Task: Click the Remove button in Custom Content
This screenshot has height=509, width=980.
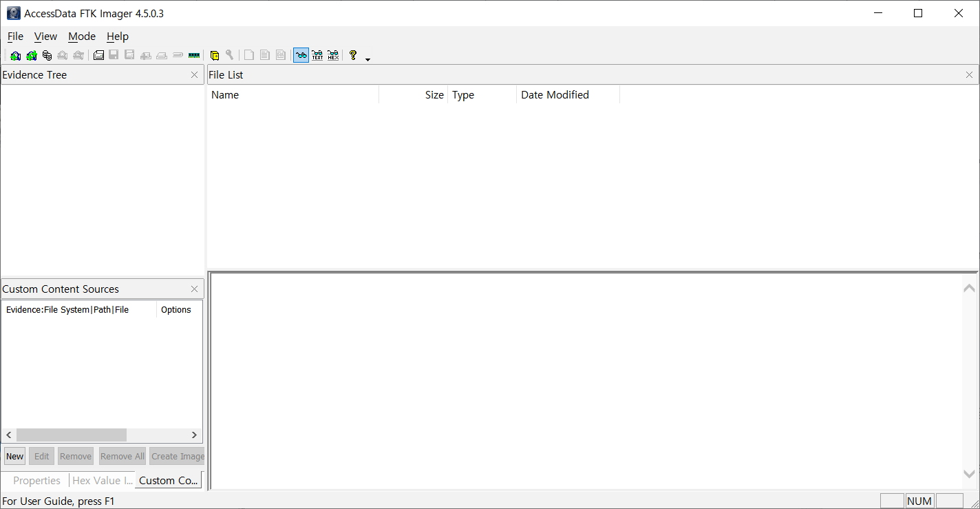Action: [x=76, y=456]
